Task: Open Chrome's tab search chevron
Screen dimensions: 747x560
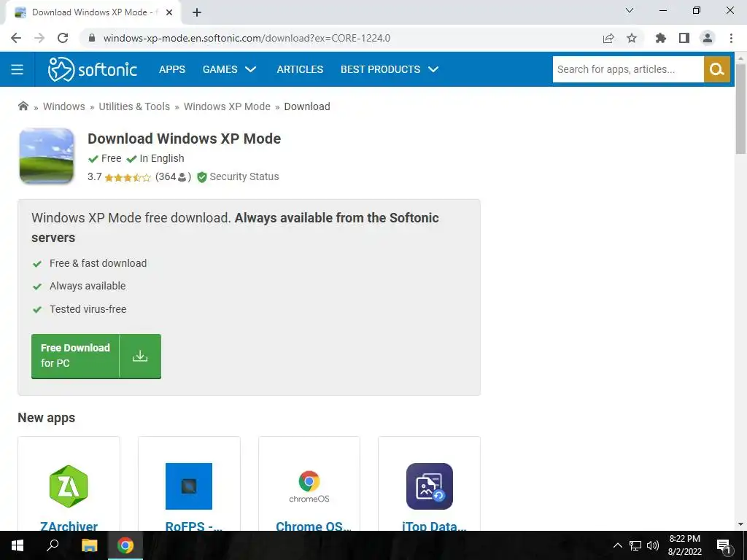Action: coord(630,10)
